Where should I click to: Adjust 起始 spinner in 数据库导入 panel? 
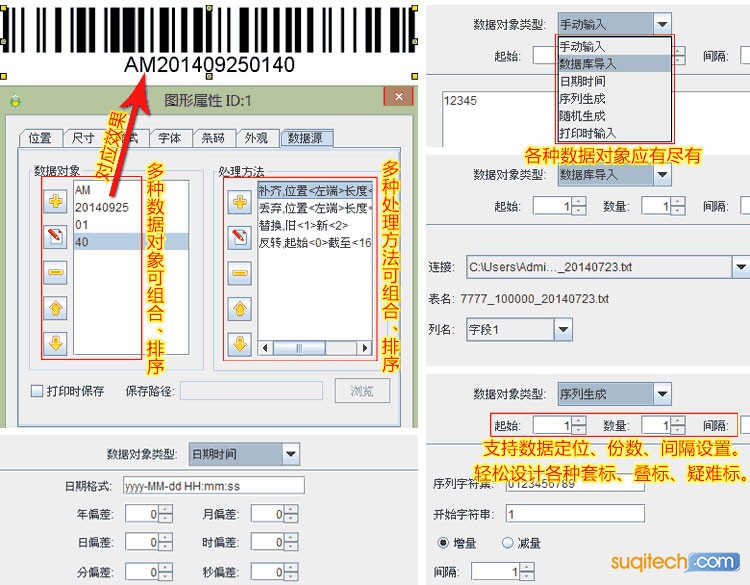(579, 206)
